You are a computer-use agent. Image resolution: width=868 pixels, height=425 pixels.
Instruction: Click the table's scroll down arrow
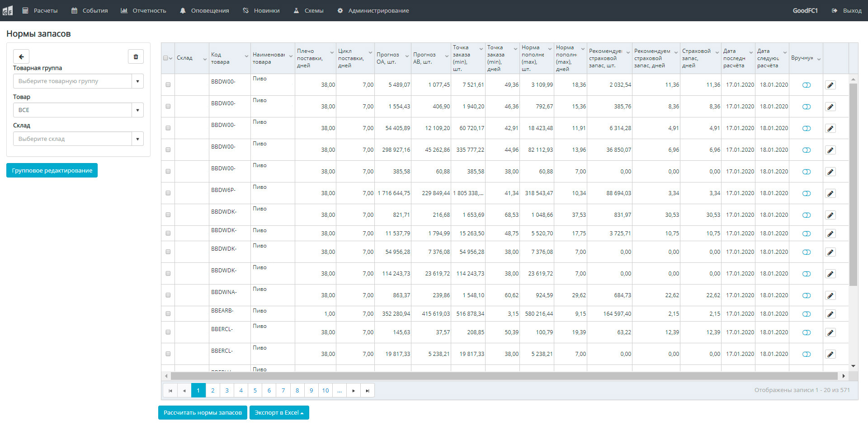pyautogui.click(x=853, y=366)
